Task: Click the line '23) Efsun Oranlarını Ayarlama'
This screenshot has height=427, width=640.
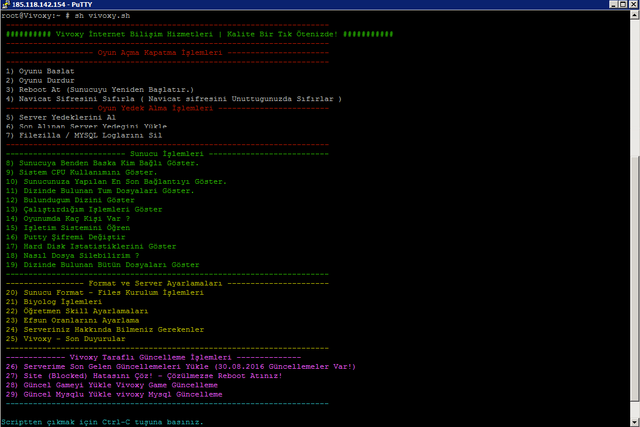Action: (72, 320)
